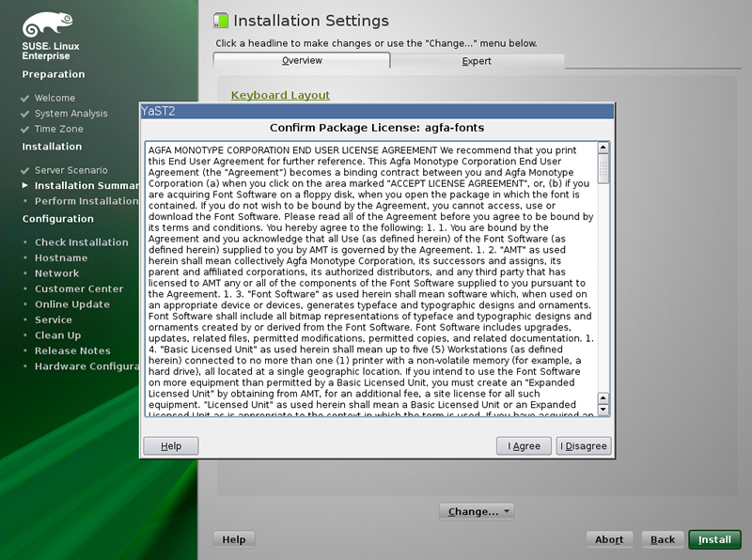The width and height of the screenshot is (752, 560).
Task: Select Perform Installation step in sidebar
Action: pyautogui.click(x=86, y=201)
